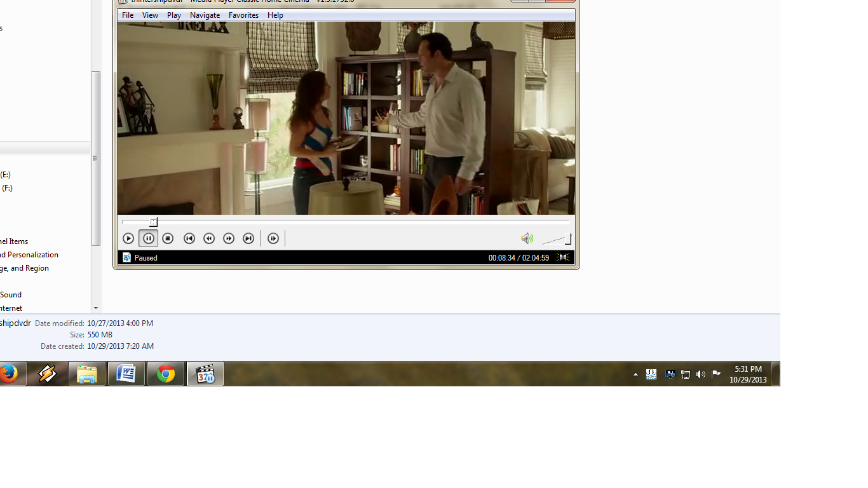Open the Navigate menu

point(205,15)
